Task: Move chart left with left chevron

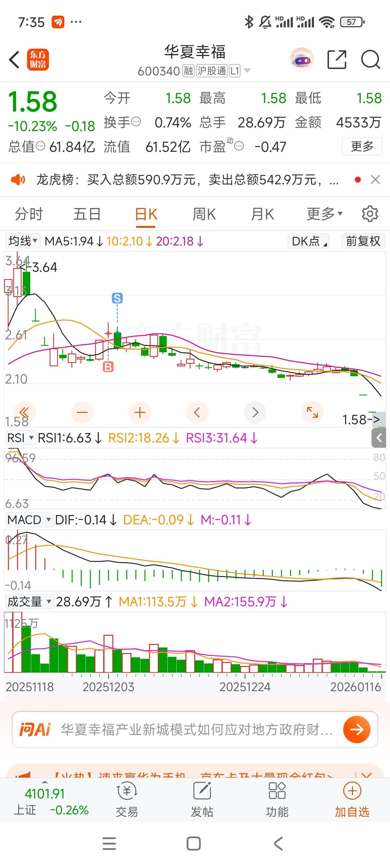Action: coord(197,412)
